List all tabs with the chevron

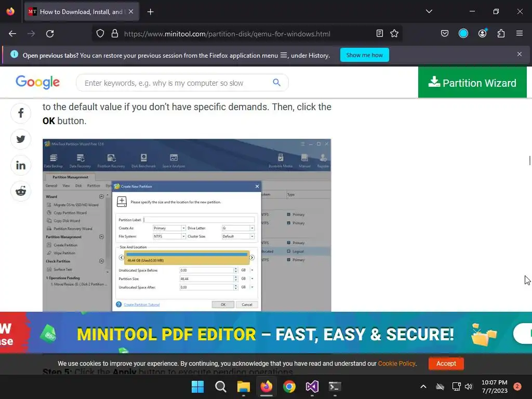pyautogui.click(x=429, y=11)
